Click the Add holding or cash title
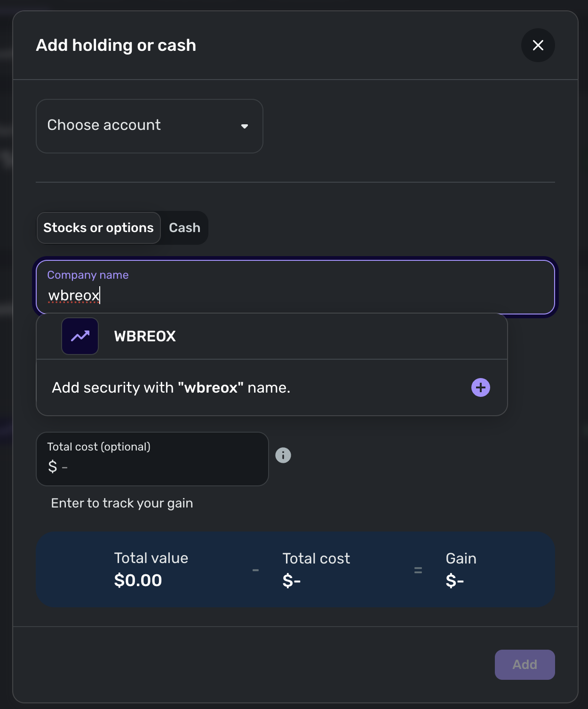The height and width of the screenshot is (709, 588). 116,45
